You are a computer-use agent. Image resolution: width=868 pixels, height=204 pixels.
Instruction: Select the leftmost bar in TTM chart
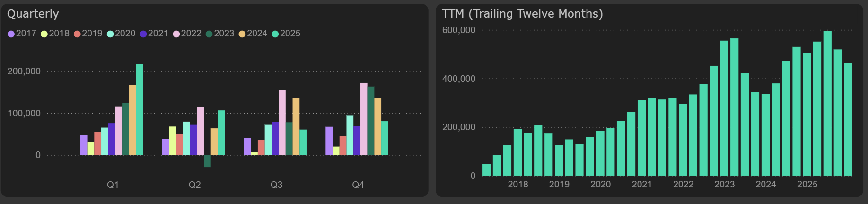pyautogui.click(x=486, y=170)
